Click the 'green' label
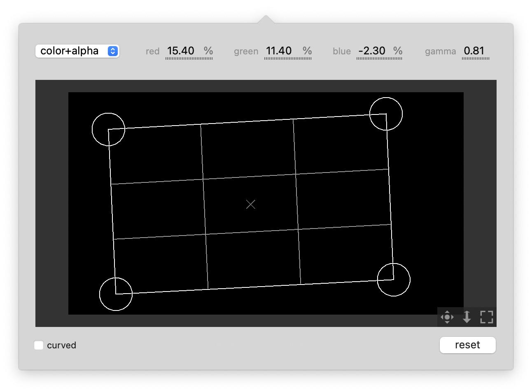This screenshot has width=532, height=392. coord(246,51)
